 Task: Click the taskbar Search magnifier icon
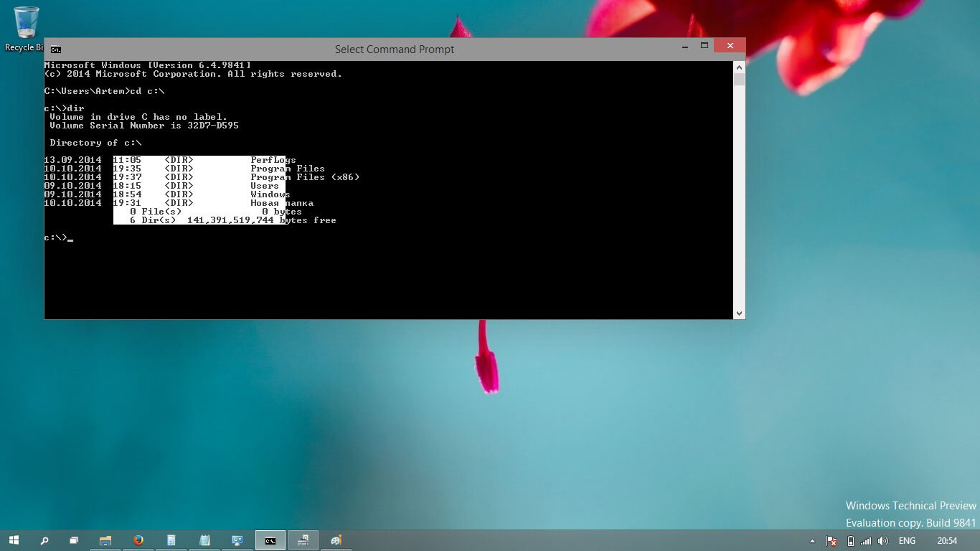click(44, 540)
